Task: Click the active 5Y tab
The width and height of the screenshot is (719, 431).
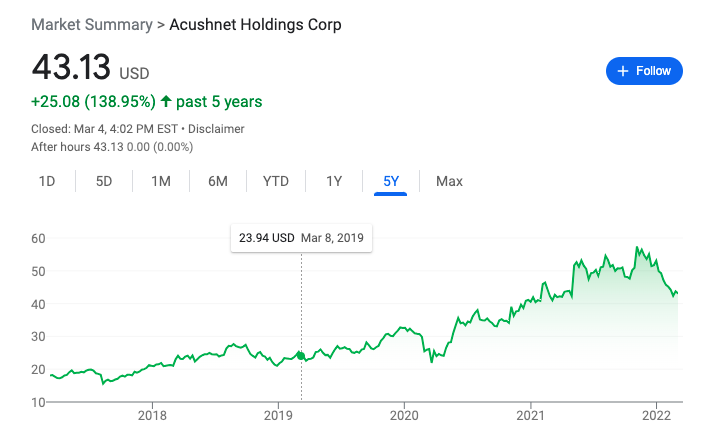Action: 391,181
